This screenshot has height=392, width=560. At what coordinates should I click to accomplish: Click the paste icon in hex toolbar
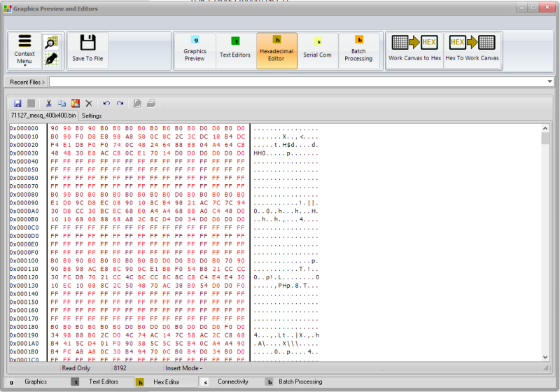(x=75, y=103)
